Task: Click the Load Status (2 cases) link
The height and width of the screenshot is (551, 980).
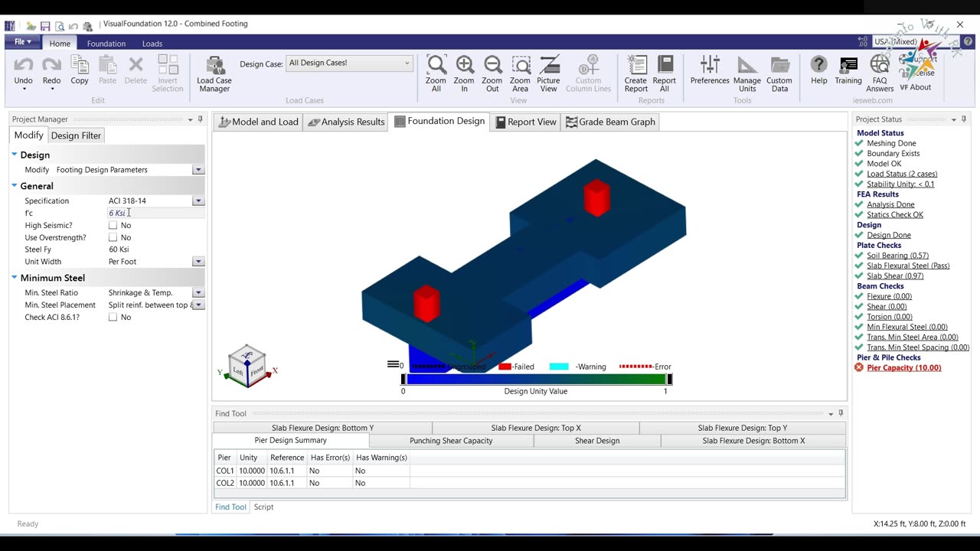Action: coord(902,174)
